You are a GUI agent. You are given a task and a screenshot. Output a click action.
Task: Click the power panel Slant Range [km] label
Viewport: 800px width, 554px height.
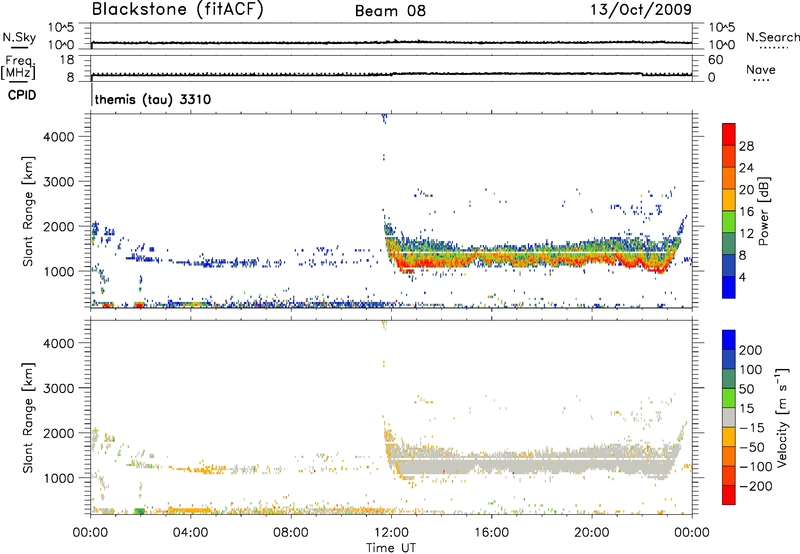(28, 211)
